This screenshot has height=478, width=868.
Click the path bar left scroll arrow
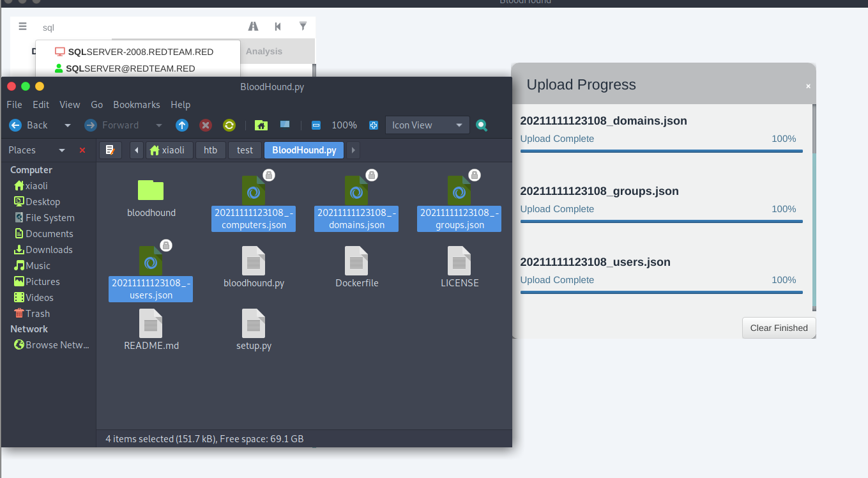(137, 150)
